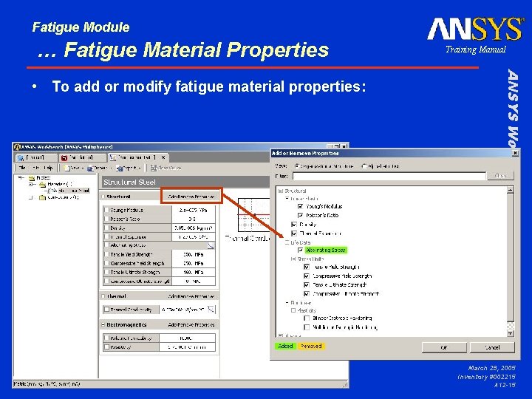Image resolution: width=532 pixels, height=399 pixels.
Task: Uncheck Thermal Expansion in dialog tree
Action: (x=294, y=233)
